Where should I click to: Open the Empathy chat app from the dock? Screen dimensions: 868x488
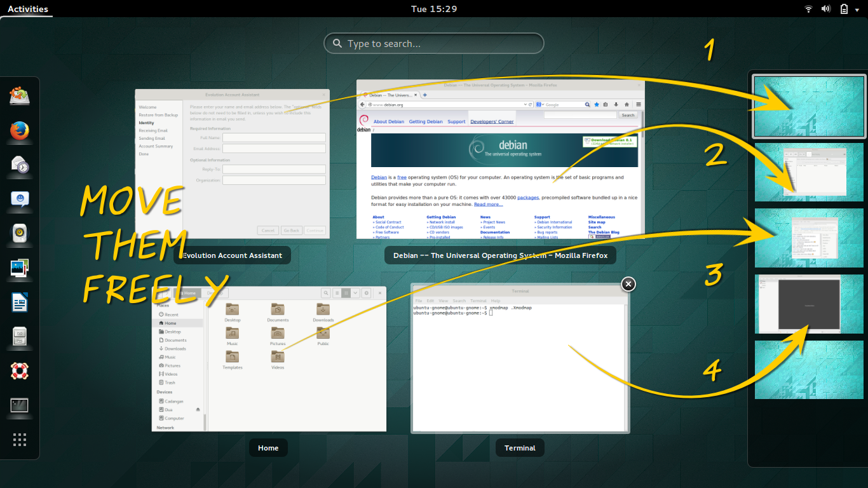(19, 200)
